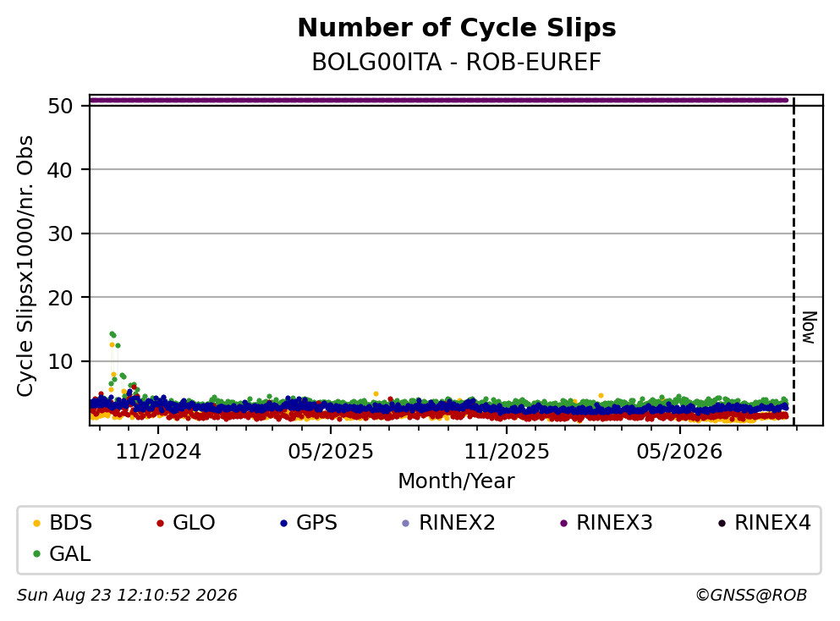The height and width of the screenshot is (621, 840).
Task: Click the BOLG00ITA - ROB-EUREF subtitle
Action: tap(457, 62)
